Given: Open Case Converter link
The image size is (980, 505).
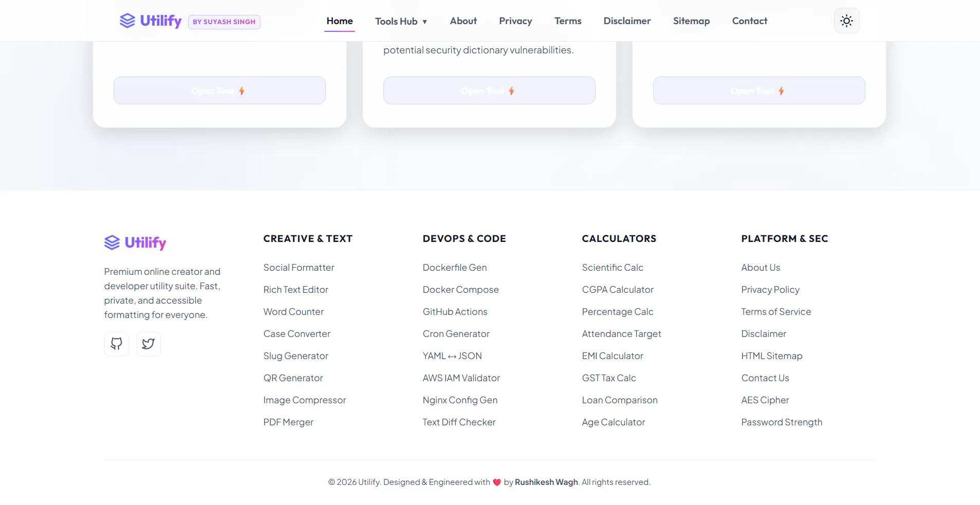Looking at the screenshot, I should 297,334.
